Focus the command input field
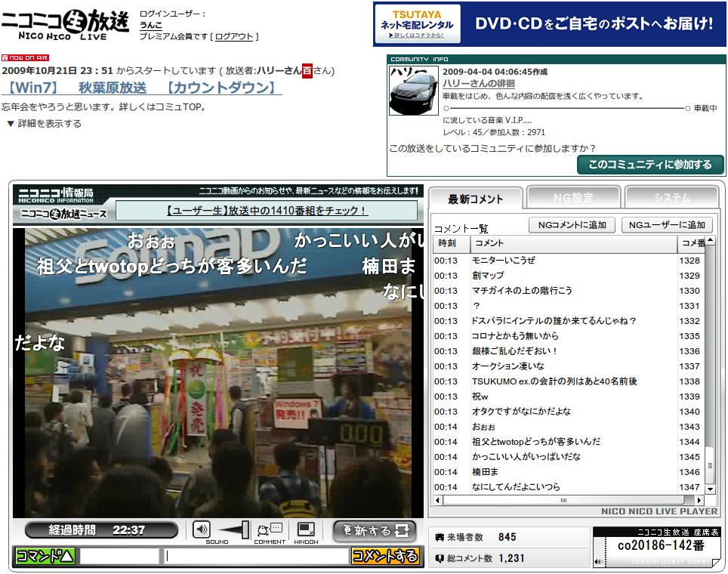 (x=119, y=556)
